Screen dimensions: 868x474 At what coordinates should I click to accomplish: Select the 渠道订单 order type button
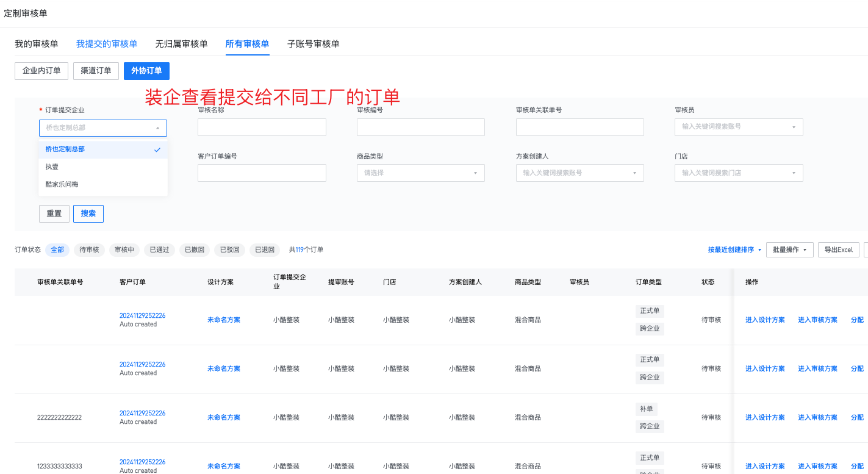96,71
